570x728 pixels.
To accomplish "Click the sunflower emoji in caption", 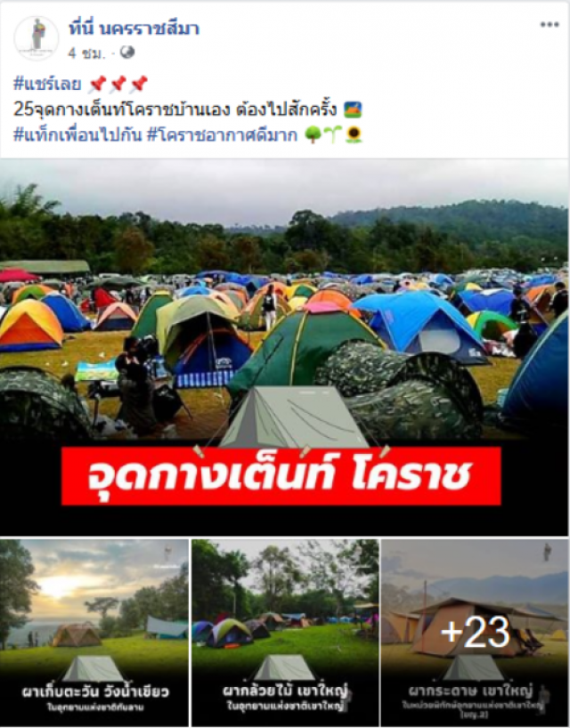I will click(x=355, y=135).
